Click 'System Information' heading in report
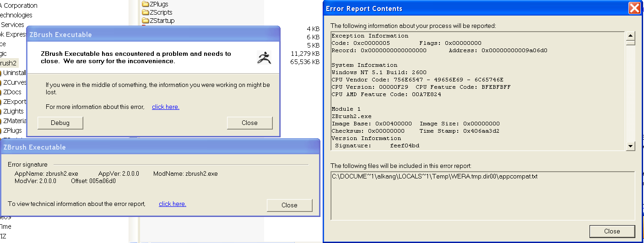644x243 pixels. 364,65
